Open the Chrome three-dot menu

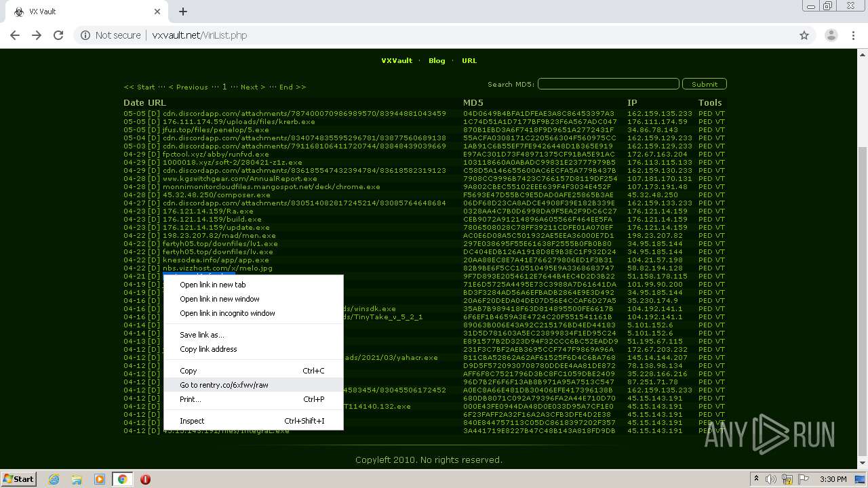point(853,35)
